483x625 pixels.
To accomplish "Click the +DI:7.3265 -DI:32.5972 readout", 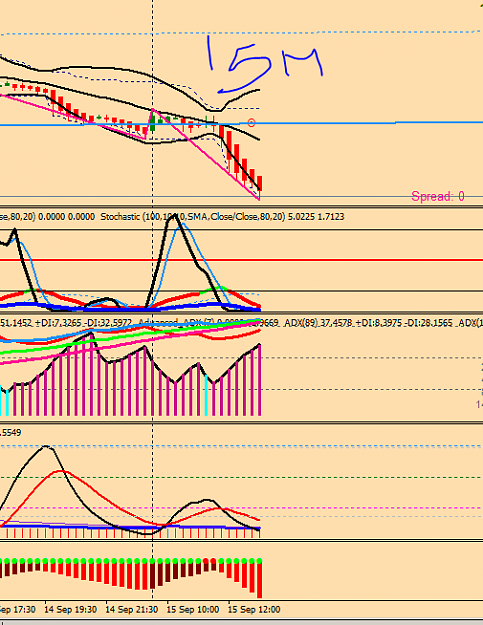I will [x=84, y=323].
